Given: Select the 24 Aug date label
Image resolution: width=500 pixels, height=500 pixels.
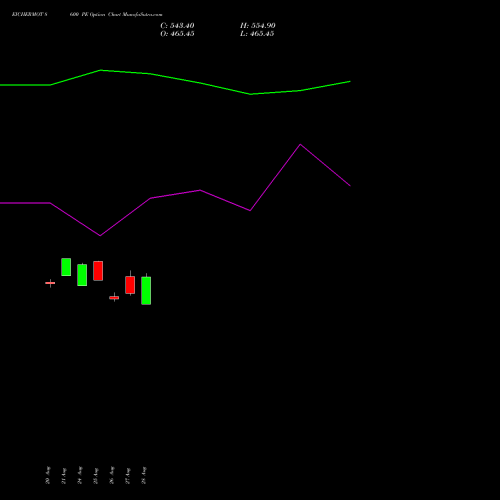Looking at the screenshot, I should pos(80,475).
